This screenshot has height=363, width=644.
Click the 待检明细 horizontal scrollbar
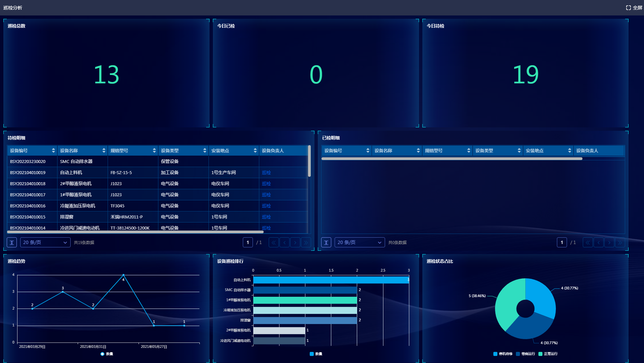pos(135,232)
